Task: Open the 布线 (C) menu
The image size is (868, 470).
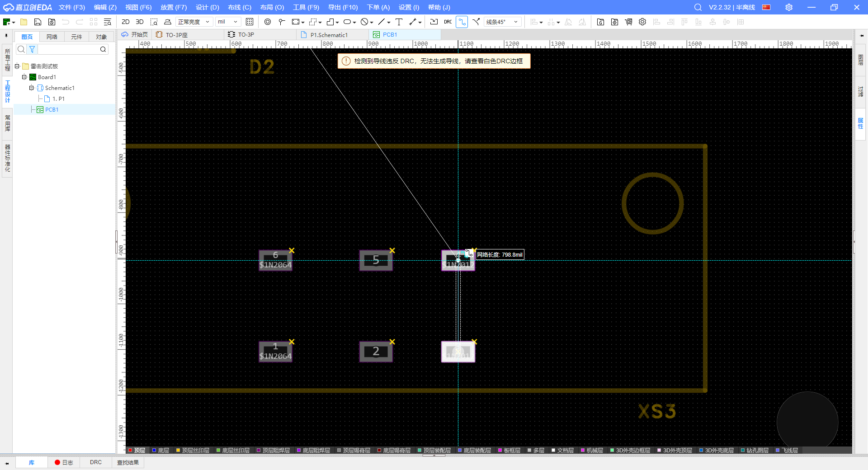Action: pyautogui.click(x=239, y=7)
